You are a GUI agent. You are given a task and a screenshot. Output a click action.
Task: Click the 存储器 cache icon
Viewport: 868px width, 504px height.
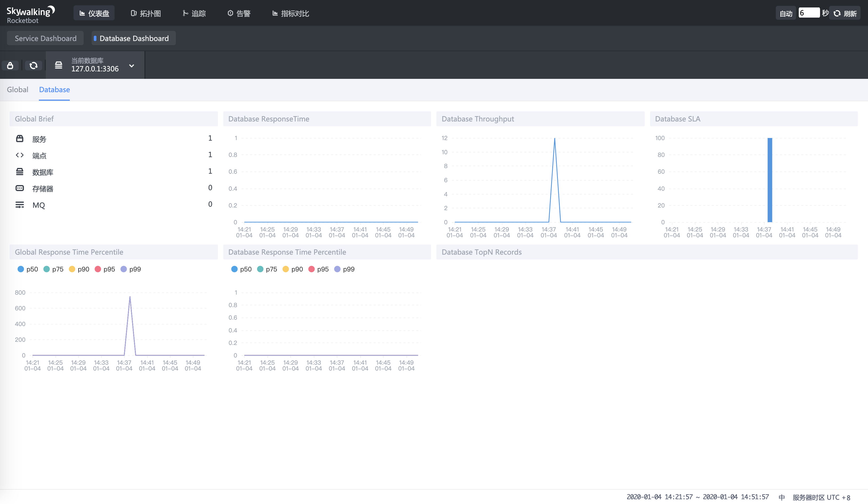pos(20,188)
